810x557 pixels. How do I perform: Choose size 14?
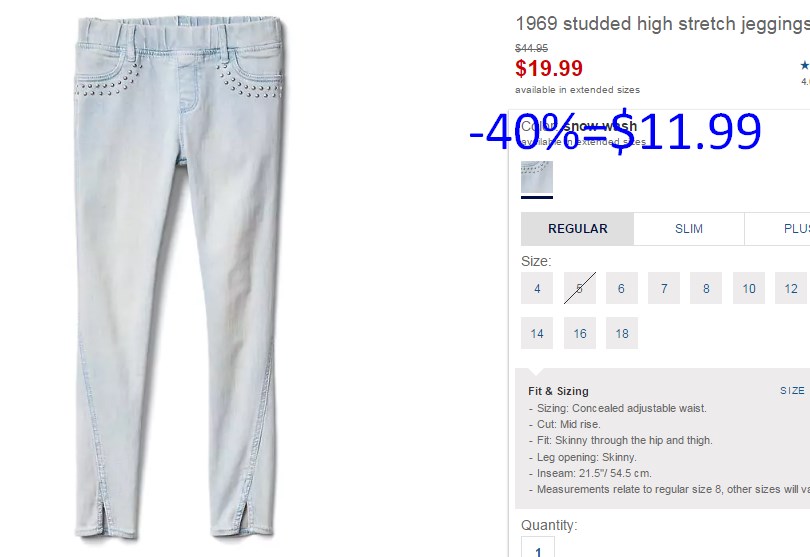click(x=537, y=333)
